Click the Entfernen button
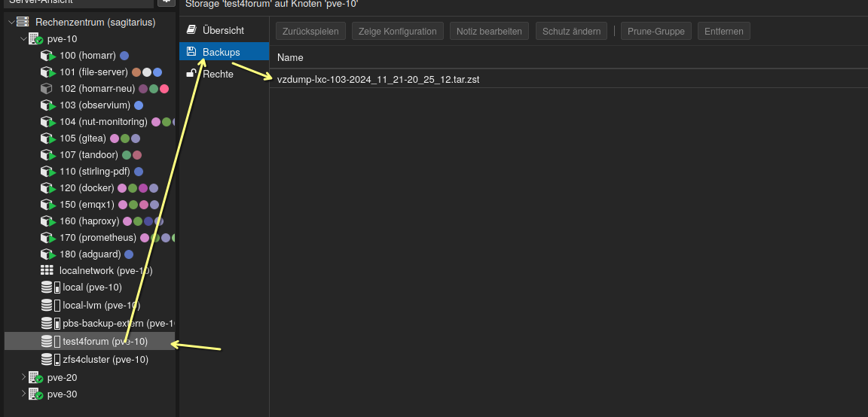 pos(724,31)
